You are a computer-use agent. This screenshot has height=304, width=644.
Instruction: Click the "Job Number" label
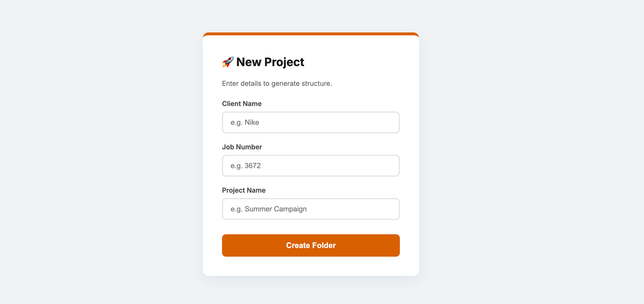pyautogui.click(x=242, y=147)
